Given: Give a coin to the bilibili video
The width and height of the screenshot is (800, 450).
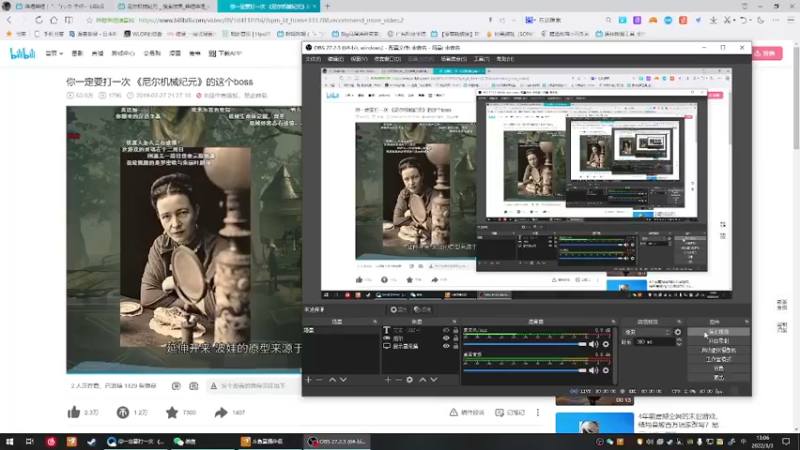Looking at the screenshot, I should pyautogui.click(x=122, y=412).
